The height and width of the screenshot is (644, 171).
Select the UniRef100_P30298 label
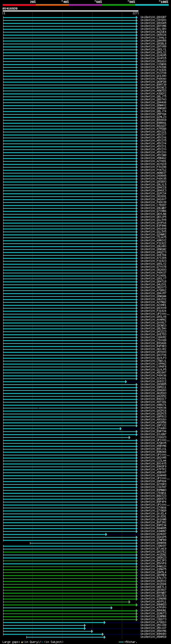click(x=153, y=167)
